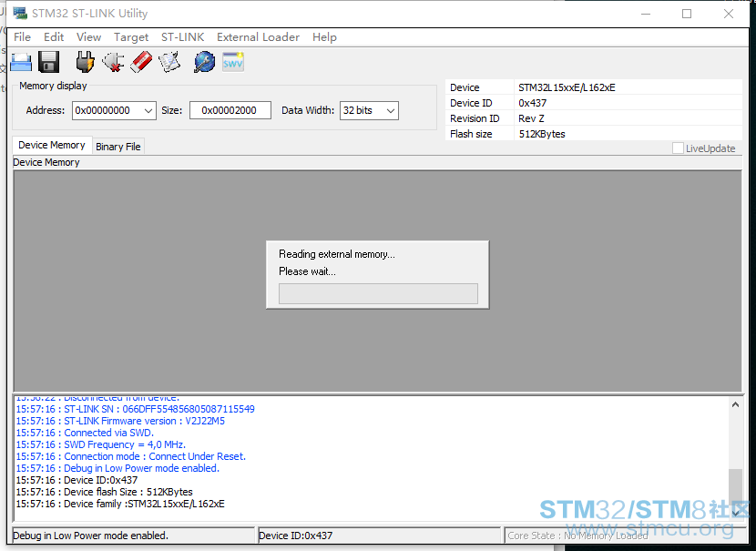The width and height of the screenshot is (756, 551).
Task: Click the Open file toolbar icon
Action: [21, 62]
